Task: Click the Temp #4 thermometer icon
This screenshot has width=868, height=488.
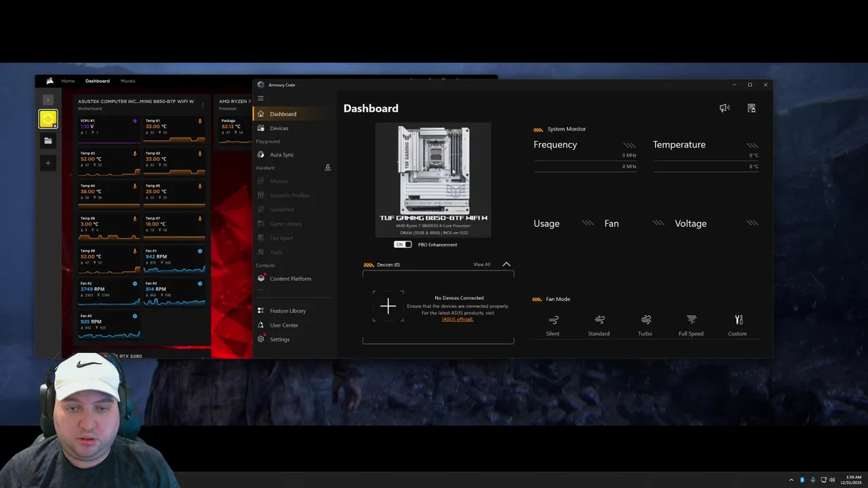Action: pos(135,186)
